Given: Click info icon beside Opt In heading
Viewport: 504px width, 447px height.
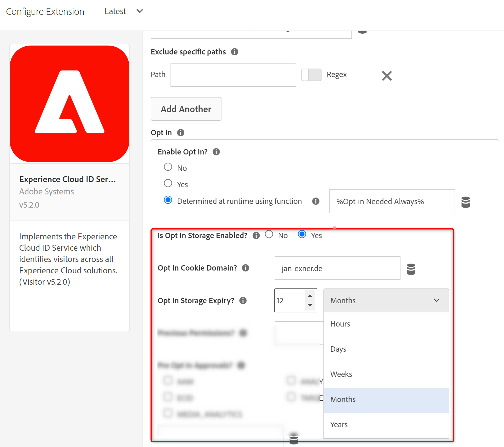Looking at the screenshot, I should click(x=181, y=133).
